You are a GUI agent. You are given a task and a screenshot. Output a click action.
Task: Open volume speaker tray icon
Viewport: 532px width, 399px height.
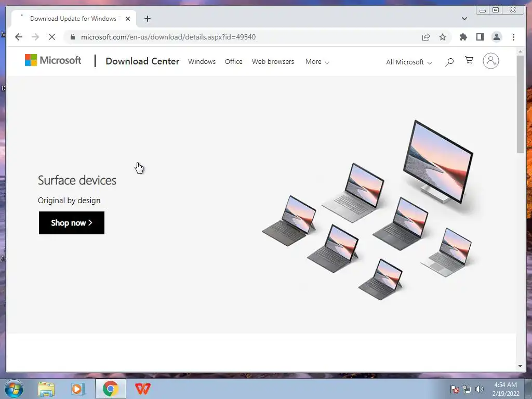tap(480, 389)
